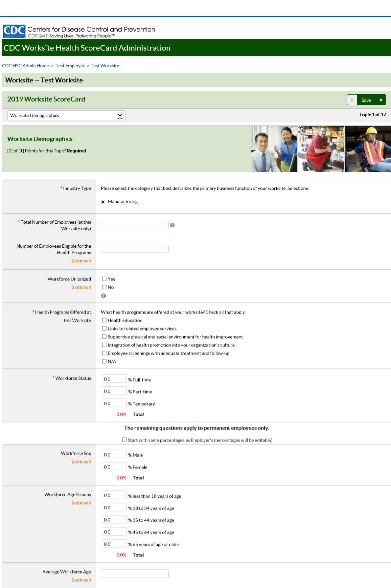Enable the Health education checkbox
This screenshot has width=391, height=588.
(104, 320)
